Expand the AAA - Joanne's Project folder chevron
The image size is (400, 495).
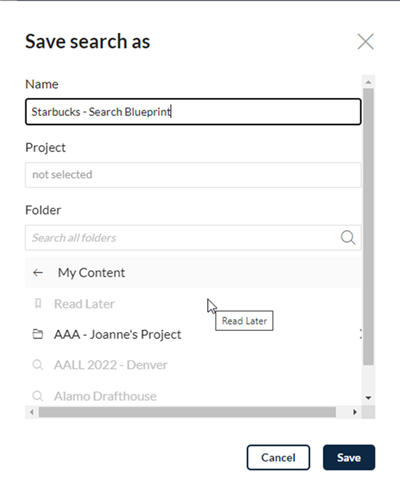click(x=360, y=334)
